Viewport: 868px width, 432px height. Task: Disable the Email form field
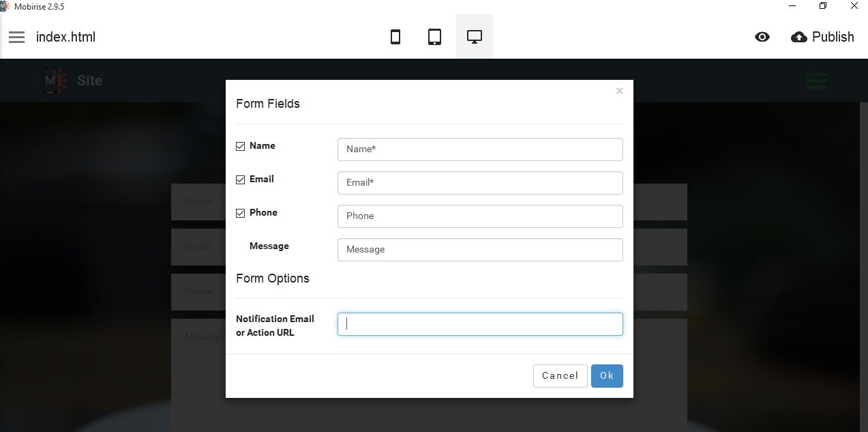tap(240, 179)
